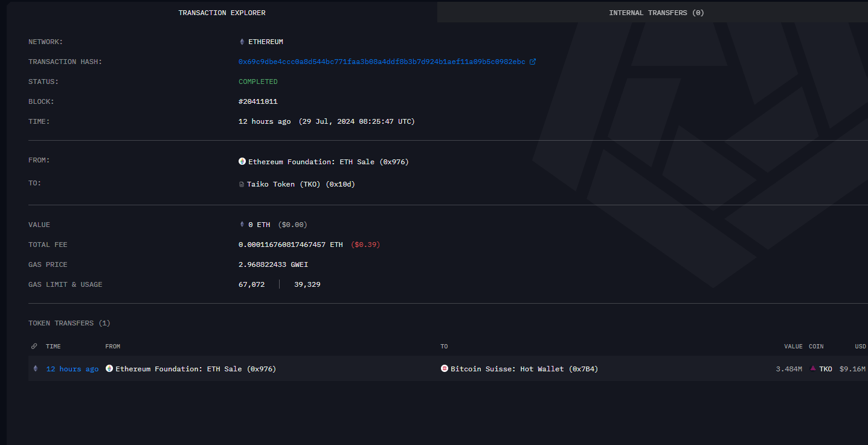Image resolution: width=868 pixels, height=445 pixels.
Task: Switch to the Transaction Explorer tab
Action: [x=222, y=13]
